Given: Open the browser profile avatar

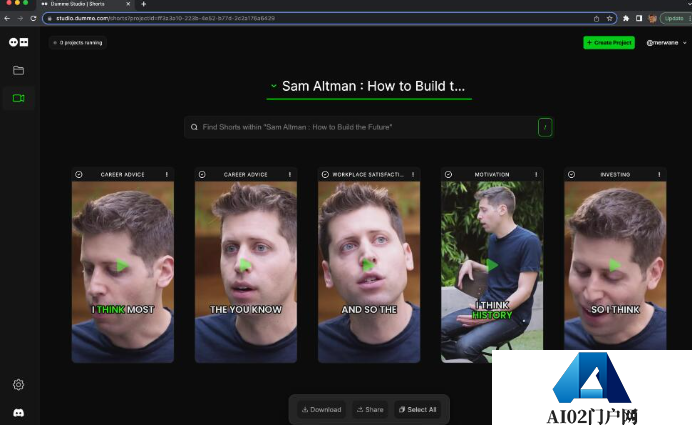Looking at the screenshot, I should [x=652, y=19].
